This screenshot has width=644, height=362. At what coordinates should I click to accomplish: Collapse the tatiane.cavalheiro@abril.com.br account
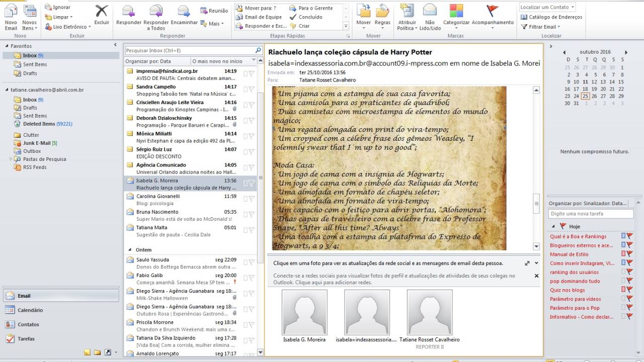[x=7, y=90]
